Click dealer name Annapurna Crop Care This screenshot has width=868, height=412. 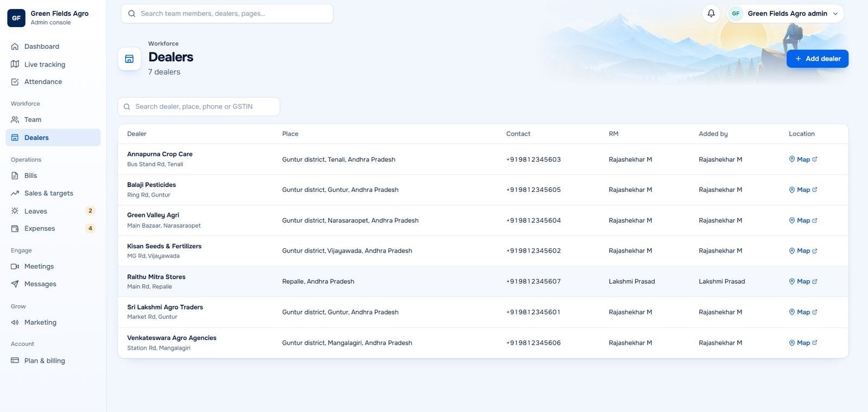[160, 154]
